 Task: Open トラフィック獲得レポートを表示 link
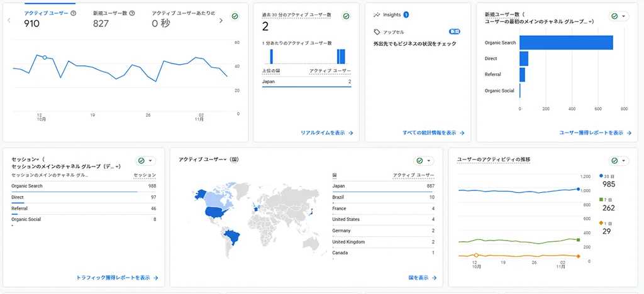(116, 277)
